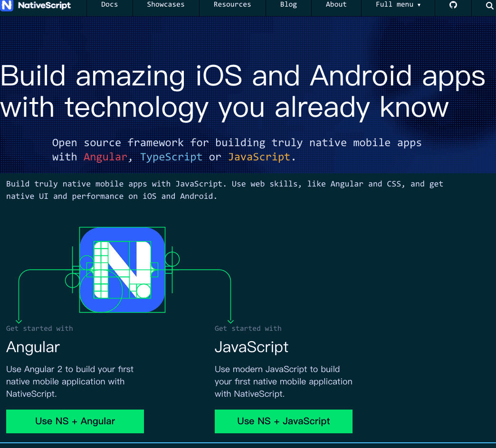Open the Showcases menu item
The height and width of the screenshot is (448, 496).
point(166,5)
